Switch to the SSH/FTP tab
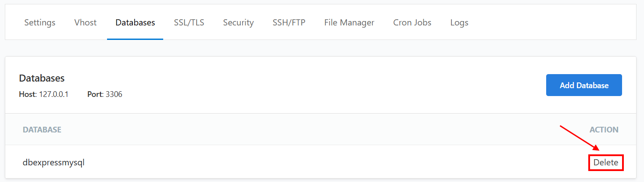 (289, 22)
